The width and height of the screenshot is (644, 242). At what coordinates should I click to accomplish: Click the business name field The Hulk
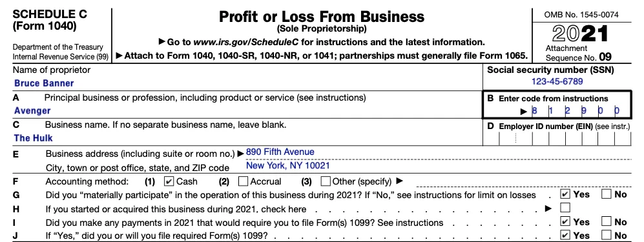(x=247, y=138)
